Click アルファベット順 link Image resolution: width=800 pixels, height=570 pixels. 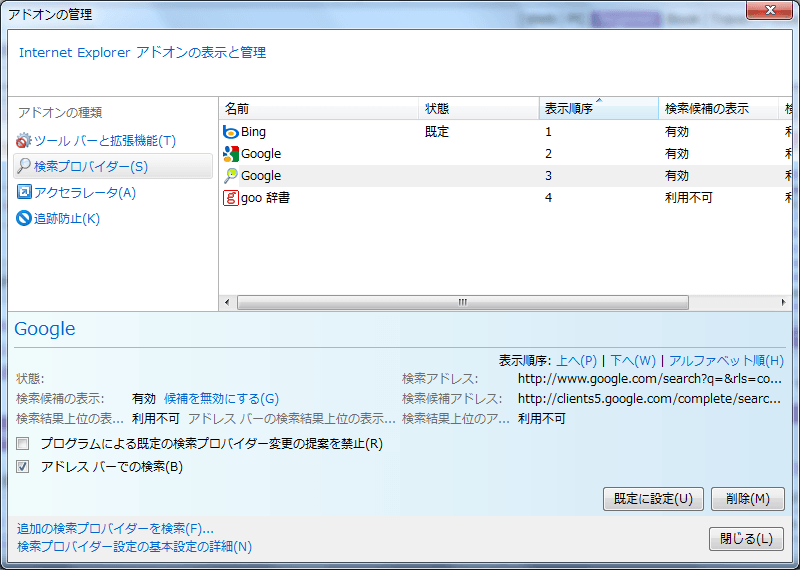[726, 361]
